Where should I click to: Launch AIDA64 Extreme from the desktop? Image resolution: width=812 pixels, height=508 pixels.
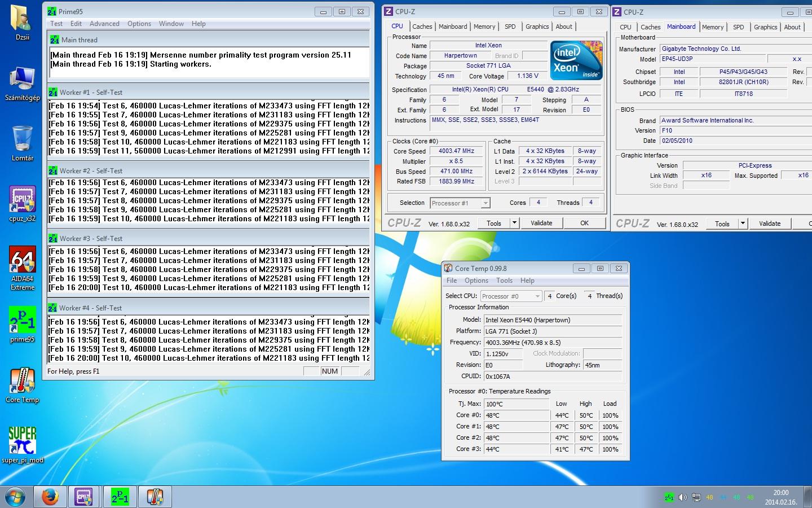click(23, 261)
